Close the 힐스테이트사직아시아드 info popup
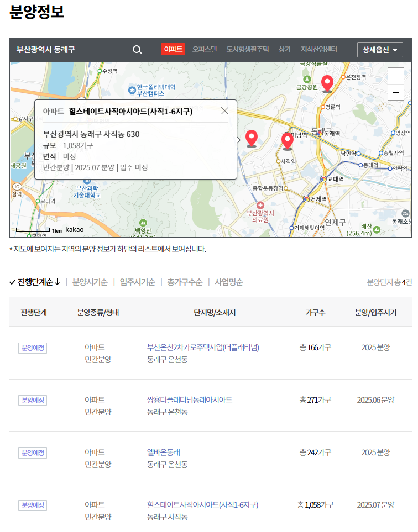The image size is (418, 532). point(224,111)
